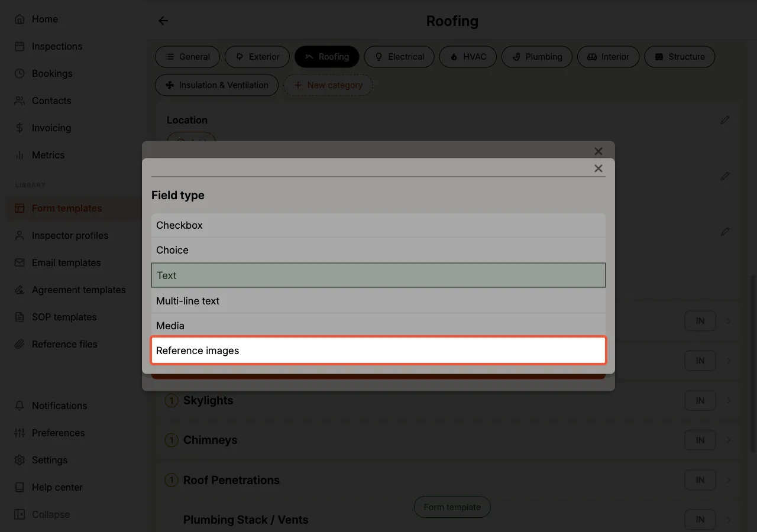Click the Invoicing dollar icon
This screenshot has height=532, width=757.
click(x=20, y=128)
